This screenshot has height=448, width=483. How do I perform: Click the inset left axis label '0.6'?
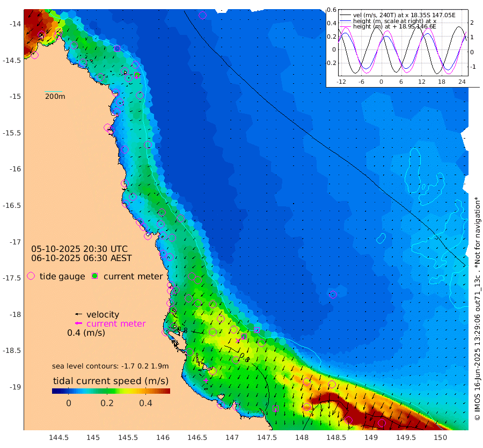(x=332, y=10)
